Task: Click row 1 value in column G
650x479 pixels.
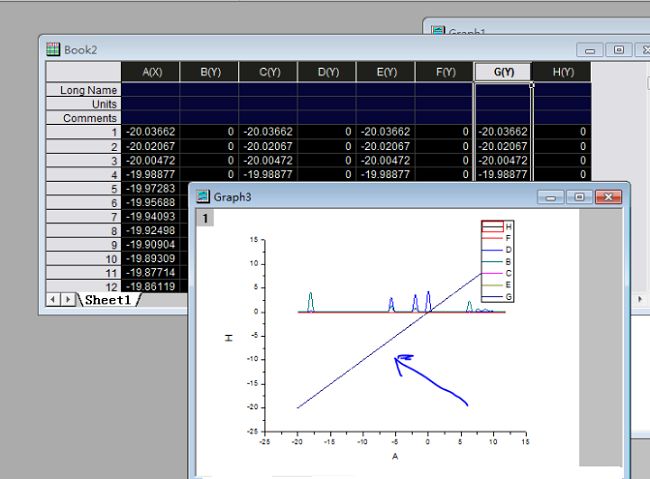Action: click(x=503, y=132)
